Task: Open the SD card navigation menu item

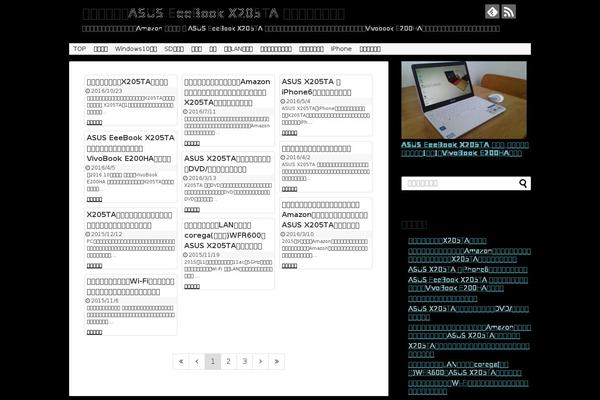Action: pyautogui.click(x=174, y=49)
